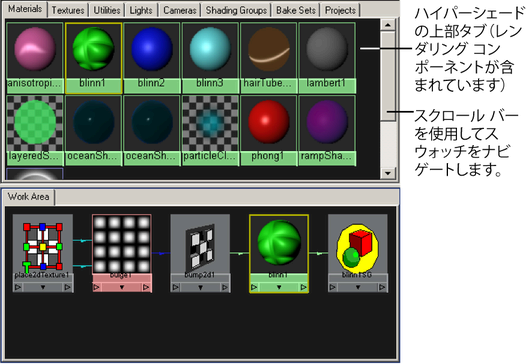Viewport: 526px width, 364px height.
Task: Click the bulge1 texture node swatch
Action: [121, 245]
